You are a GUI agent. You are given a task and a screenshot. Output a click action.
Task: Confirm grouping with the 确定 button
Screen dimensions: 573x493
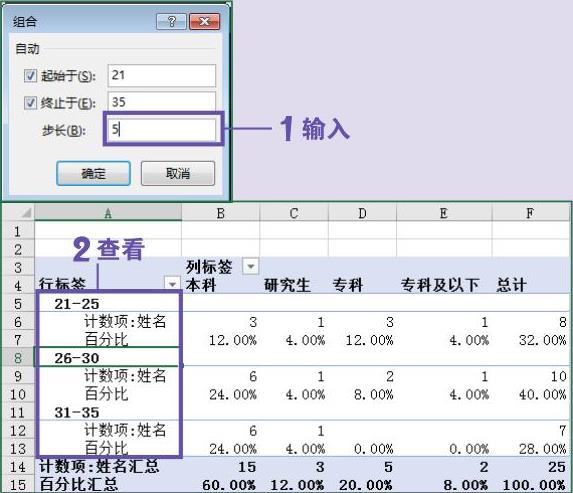point(94,173)
